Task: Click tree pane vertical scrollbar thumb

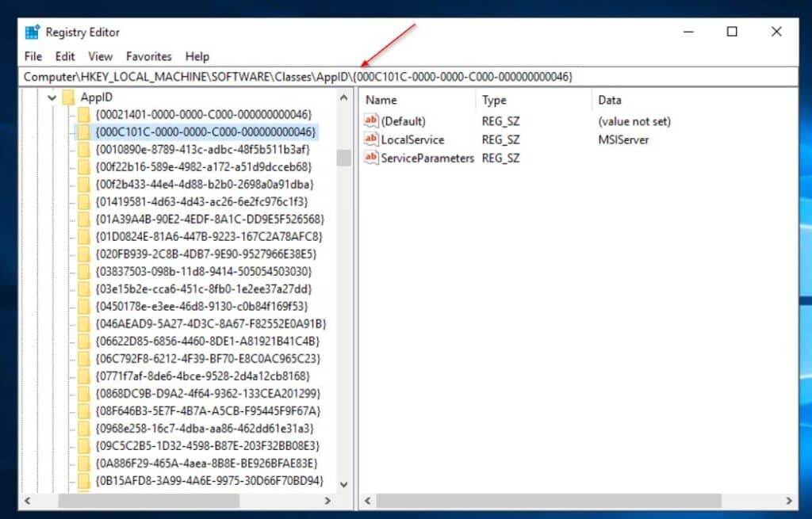Action: 344,158
